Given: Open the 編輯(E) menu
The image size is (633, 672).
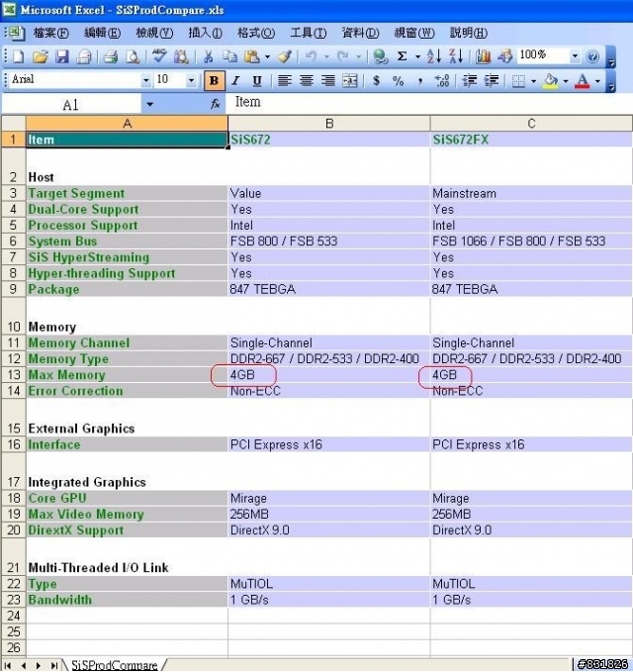Looking at the screenshot, I should 102,33.
